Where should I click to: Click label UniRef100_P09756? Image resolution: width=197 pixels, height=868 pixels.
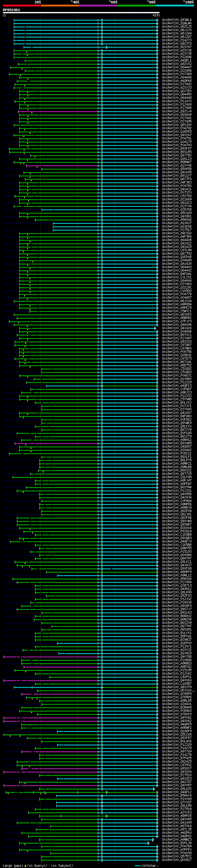pos(177,352)
